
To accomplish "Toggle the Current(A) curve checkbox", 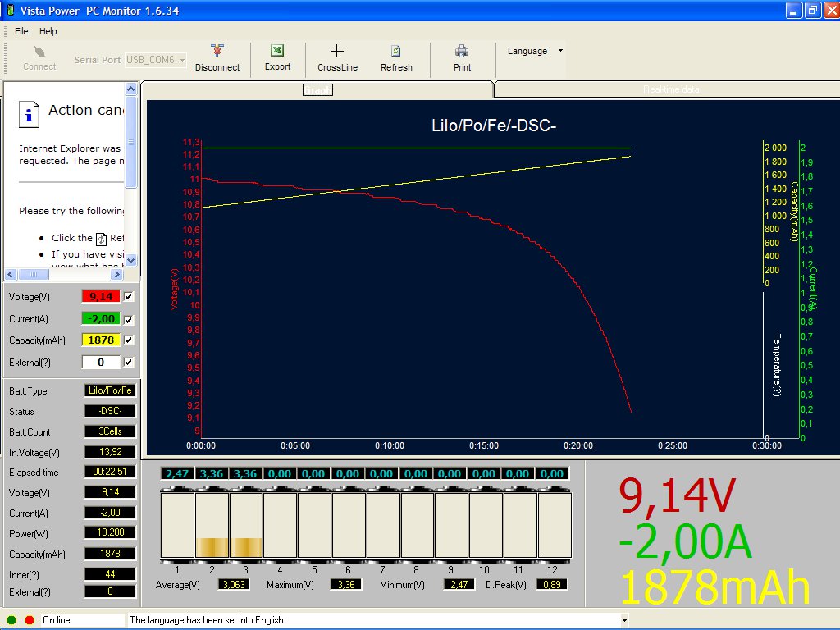I will coord(129,319).
